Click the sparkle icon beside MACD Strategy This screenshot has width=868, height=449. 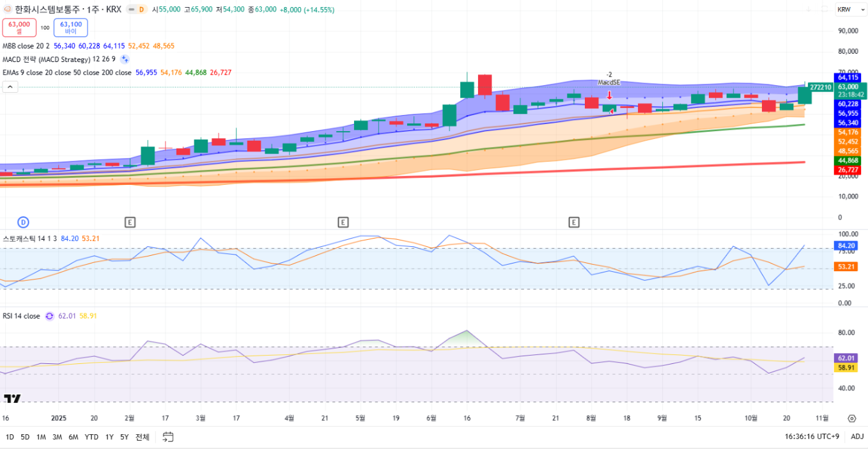tap(125, 59)
